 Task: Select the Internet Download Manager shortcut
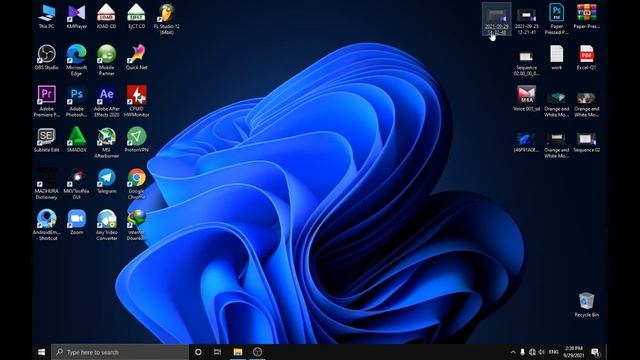coord(136,224)
